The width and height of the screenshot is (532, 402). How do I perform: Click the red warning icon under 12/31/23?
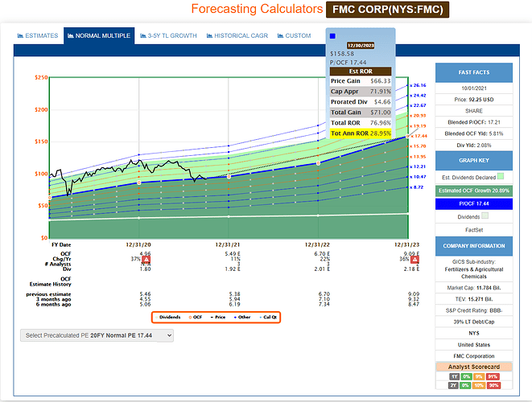click(x=414, y=260)
